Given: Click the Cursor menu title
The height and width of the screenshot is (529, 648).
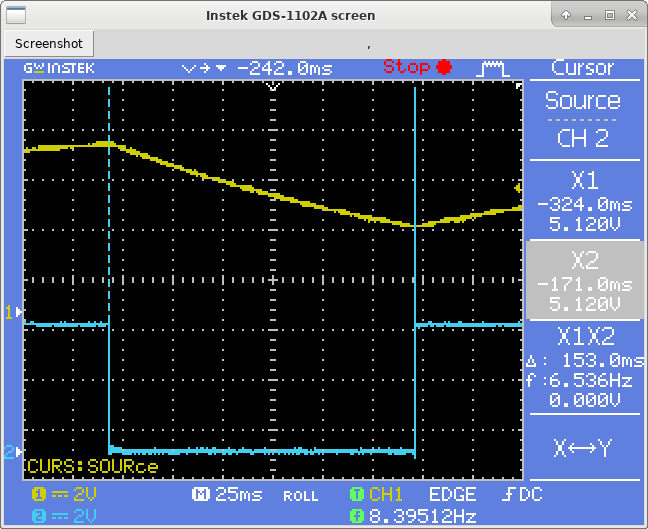Looking at the screenshot, I should click(582, 68).
